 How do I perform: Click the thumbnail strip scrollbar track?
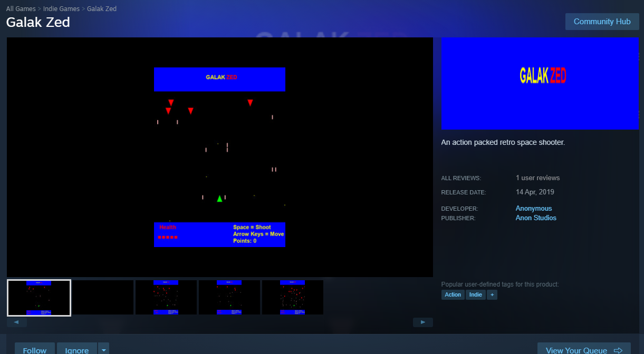(x=220, y=322)
